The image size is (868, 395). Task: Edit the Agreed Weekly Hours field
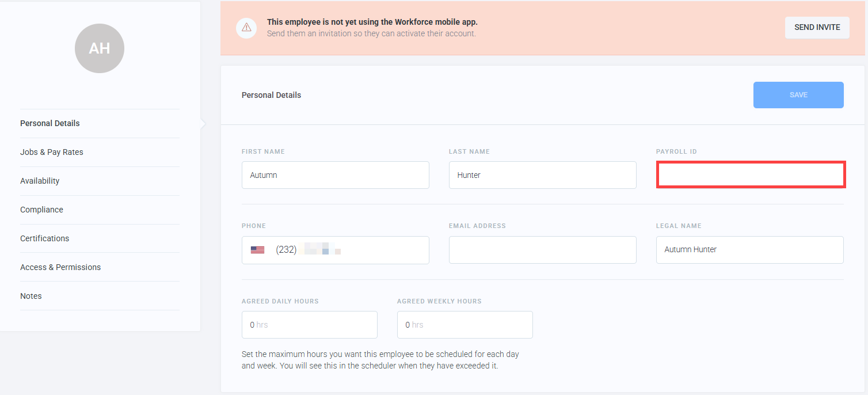point(465,325)
